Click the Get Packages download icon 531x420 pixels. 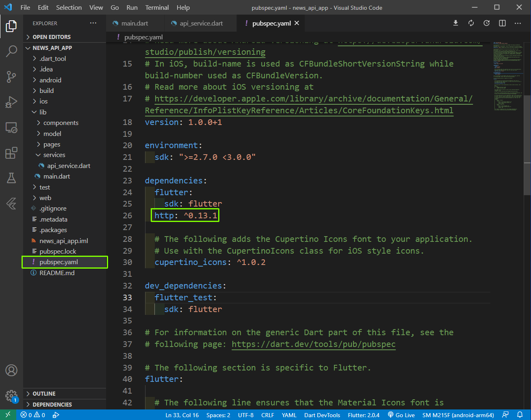click(456, 23)
